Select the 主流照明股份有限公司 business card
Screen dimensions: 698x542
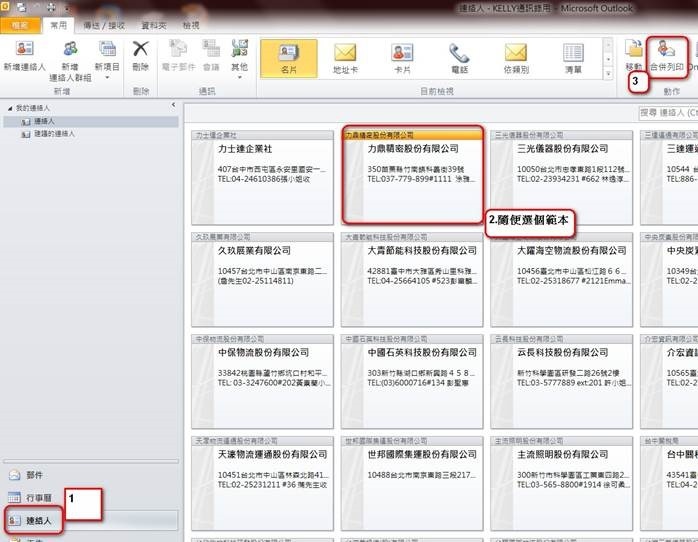click(561, 483)
